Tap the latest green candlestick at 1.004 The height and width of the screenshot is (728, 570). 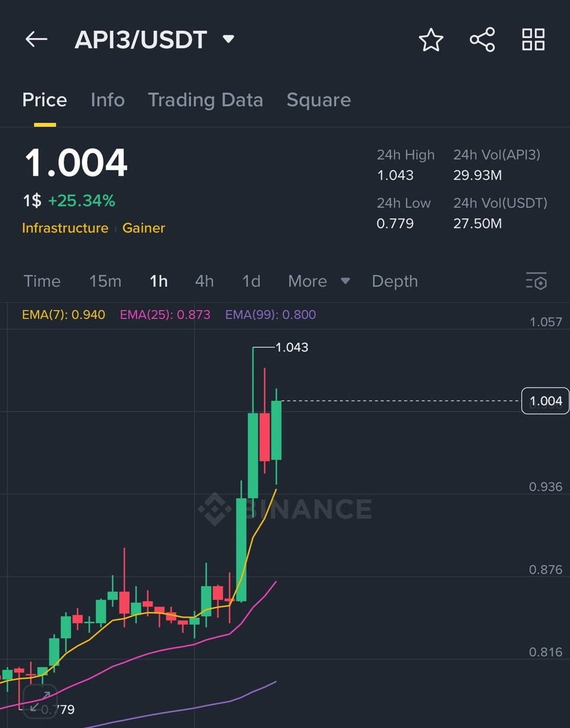[x=276, y=430]
